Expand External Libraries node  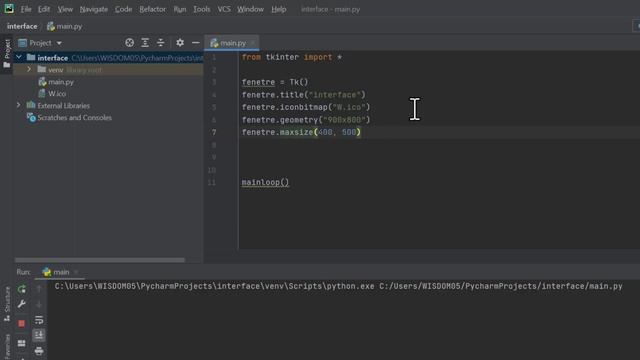(19, 105)
